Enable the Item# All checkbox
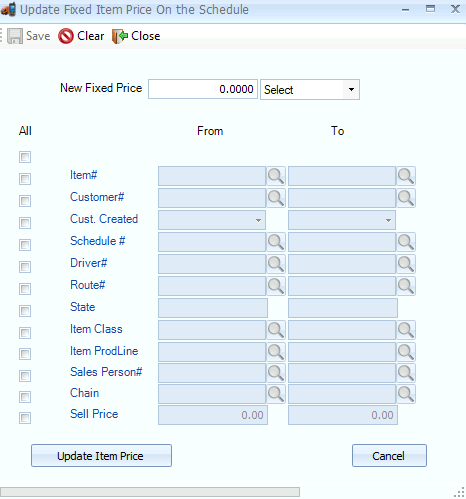 [x=25, y=179]
